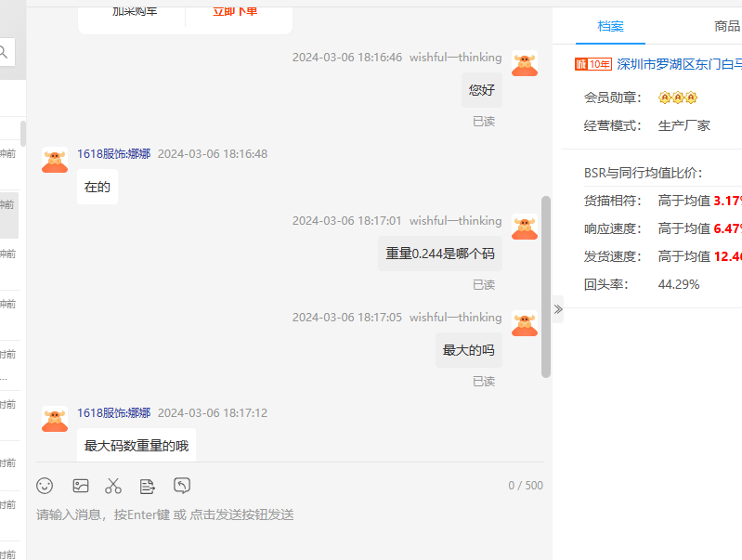Click own avatar beside 重量0.244是哪个码 message
The image size is (742, 560).
pyautogui.click(x=525, y=227)
